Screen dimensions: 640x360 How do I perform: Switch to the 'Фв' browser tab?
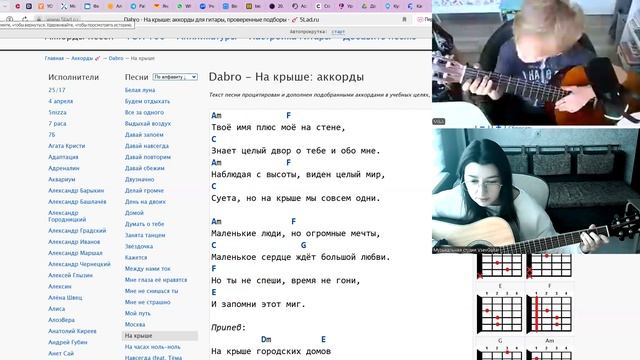(91, 6)
